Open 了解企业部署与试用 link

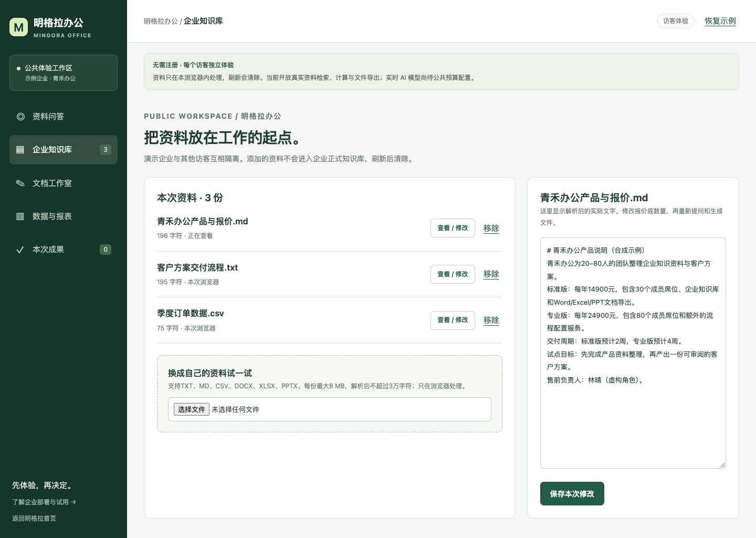(x=44, y=502)
